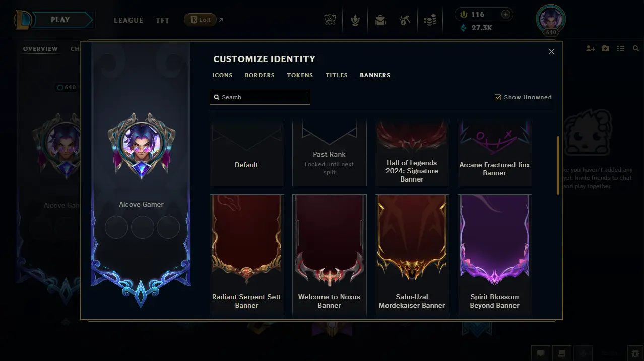
Task: Open the profile avatar in top right
Action: pyautogui.click(x=551, y=19)
